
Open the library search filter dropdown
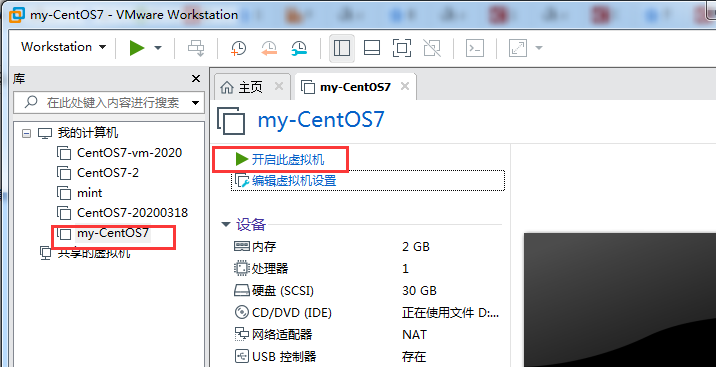coord(195,103)
